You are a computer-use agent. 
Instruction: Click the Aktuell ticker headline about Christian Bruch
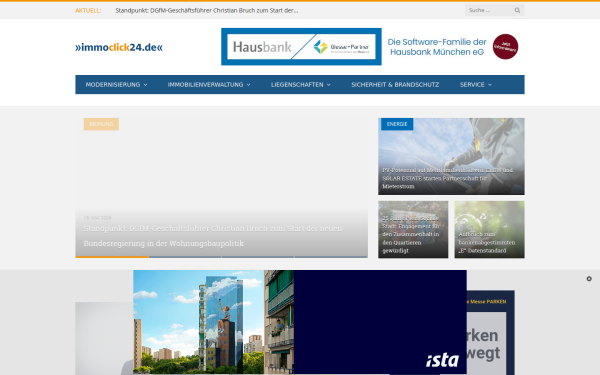pos(207,10)
